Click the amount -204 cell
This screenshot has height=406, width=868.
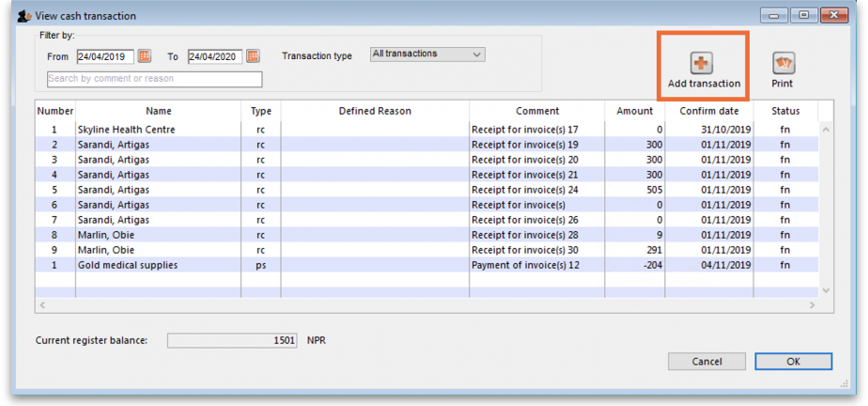[635, 265]
